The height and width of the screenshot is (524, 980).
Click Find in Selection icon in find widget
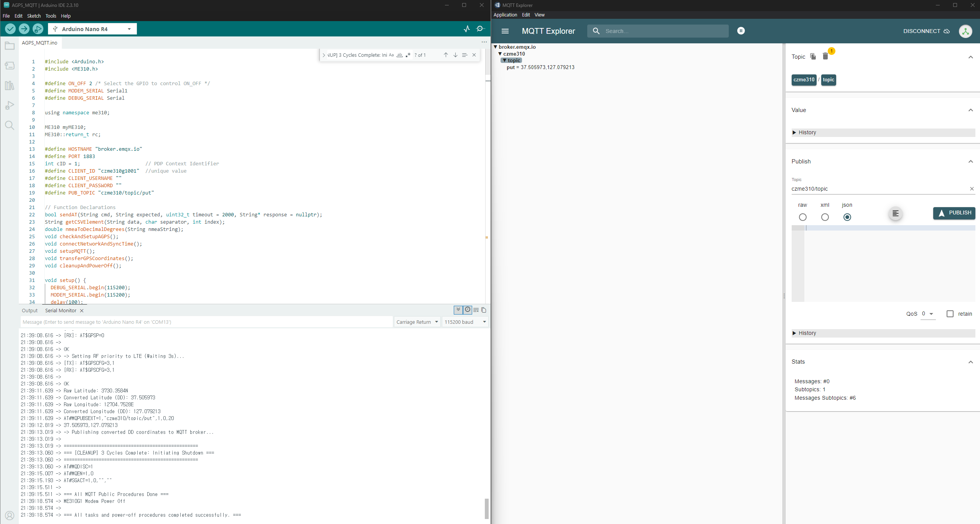pyautogui.click(x=464, y=55)
